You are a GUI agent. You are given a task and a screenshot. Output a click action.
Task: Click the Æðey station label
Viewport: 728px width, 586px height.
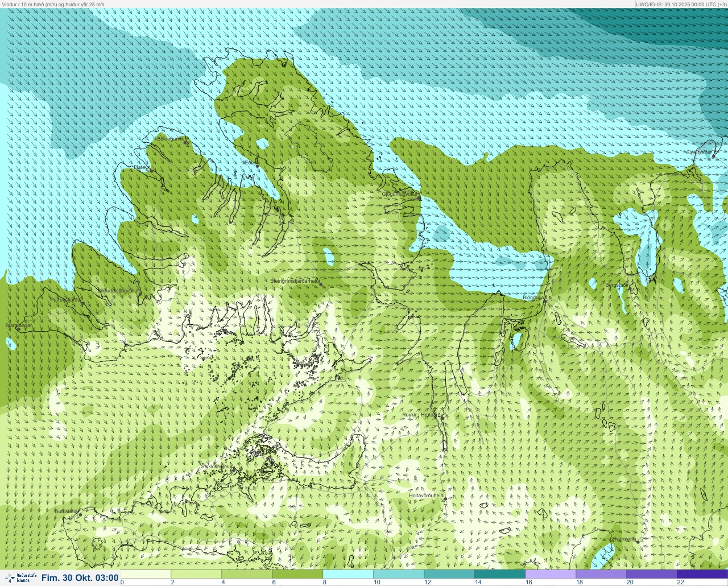(x=249, y=163)
